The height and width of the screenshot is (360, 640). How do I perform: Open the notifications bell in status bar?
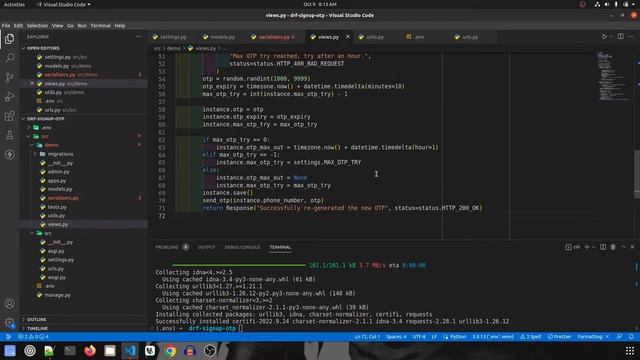[x=631, y=337]
